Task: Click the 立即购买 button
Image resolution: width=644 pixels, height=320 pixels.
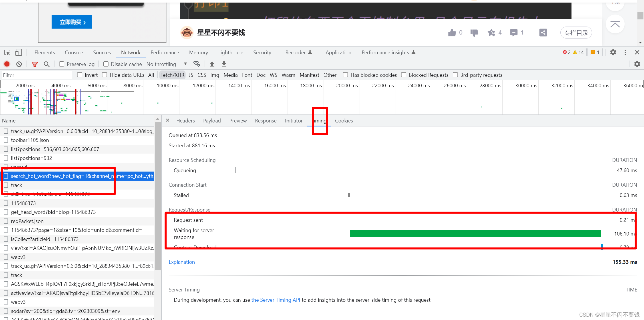Action: [x=72, y=22]
